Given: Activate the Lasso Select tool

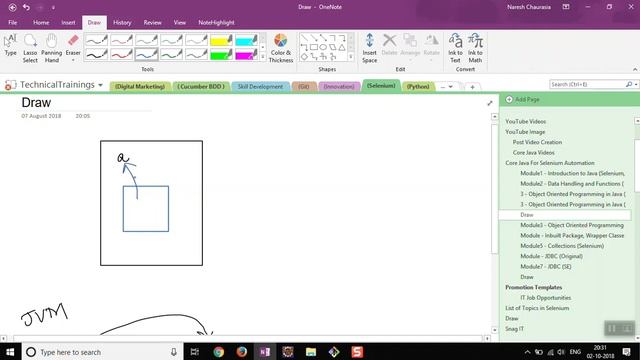Looking at the screenshot, I should (x=30, y=48).
